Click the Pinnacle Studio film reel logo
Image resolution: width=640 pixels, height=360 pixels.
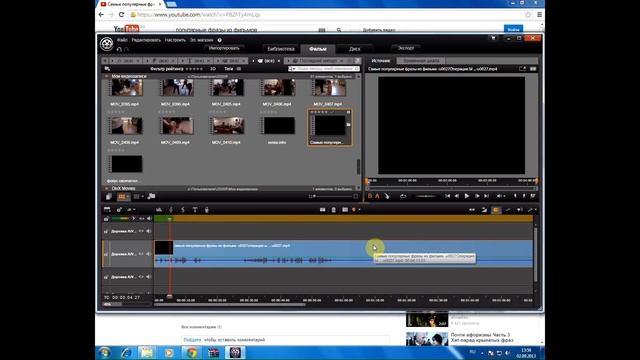(107, 44)
